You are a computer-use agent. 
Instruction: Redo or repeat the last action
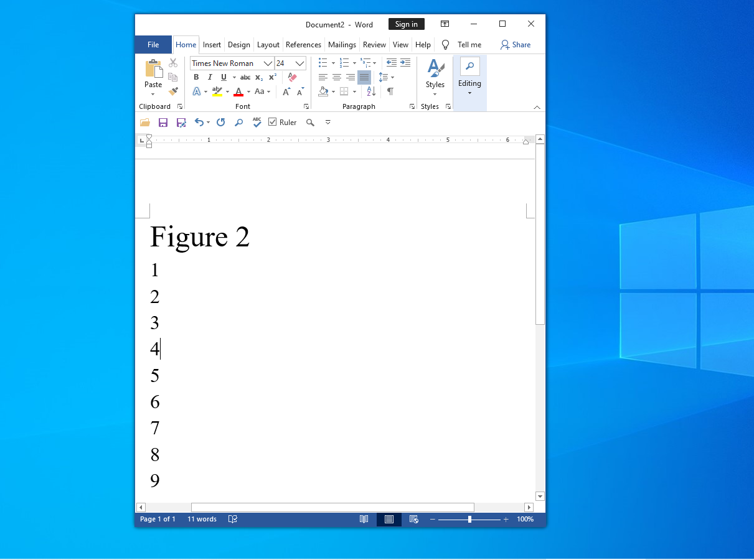(220, 123)
